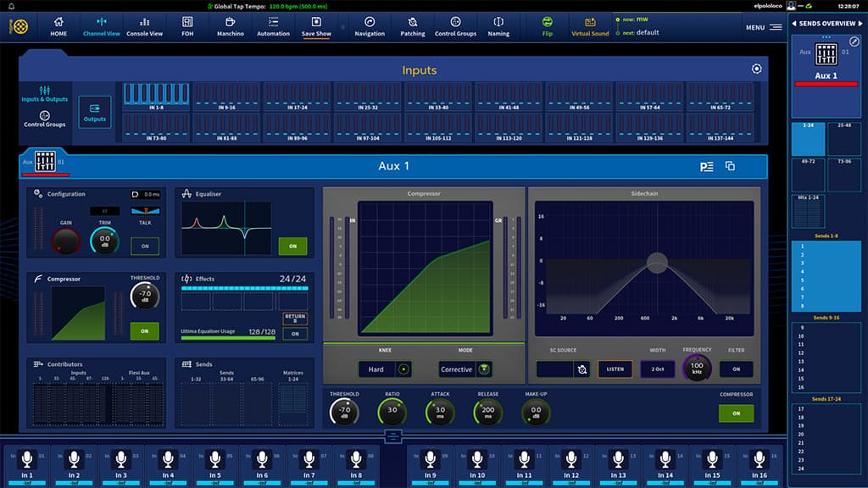Toggle the TALK ON button
Image resolution: width=868 pixels, height=488 pixels.
[x=145, y=247]
